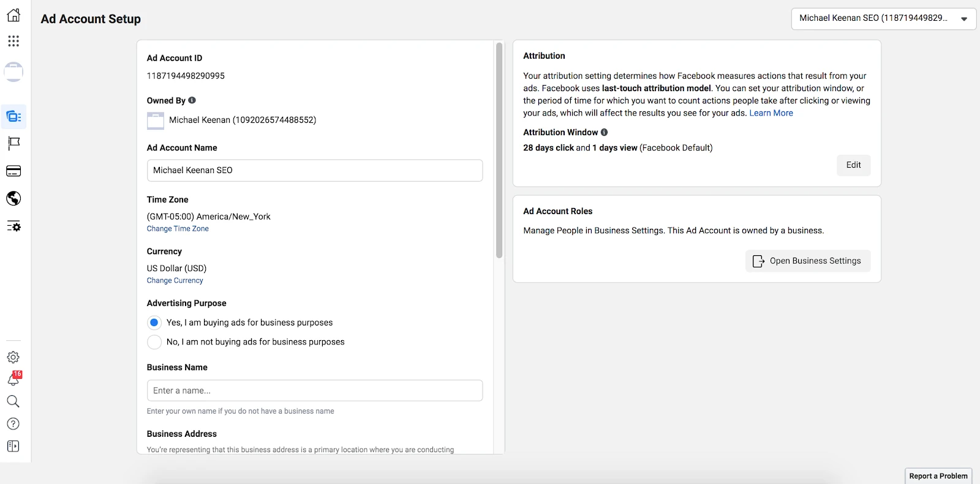Image resolution: width=980 pixels, height=484 pixels.
Task: Click the Change Currency link
Action: (175, 281)
